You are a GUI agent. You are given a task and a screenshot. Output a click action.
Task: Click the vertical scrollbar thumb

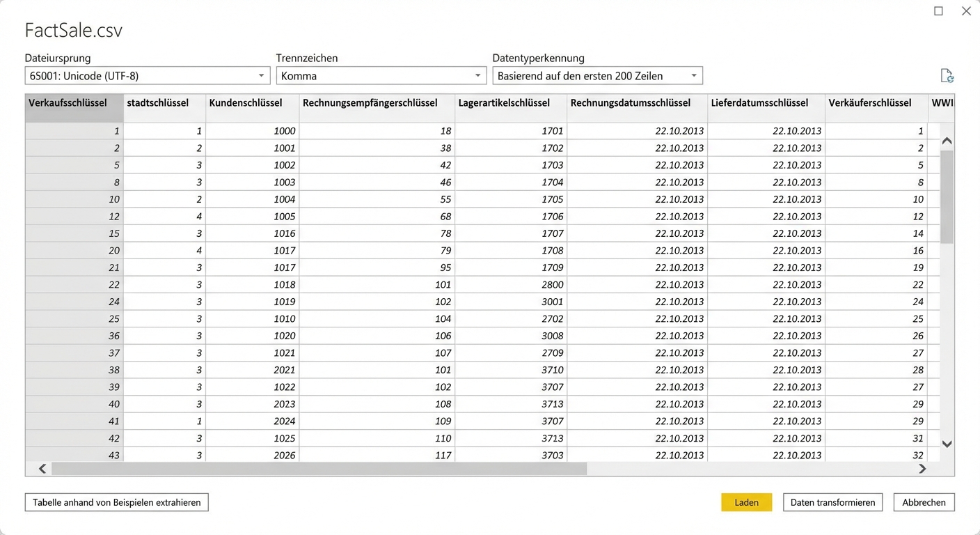(x=947, y=196)
